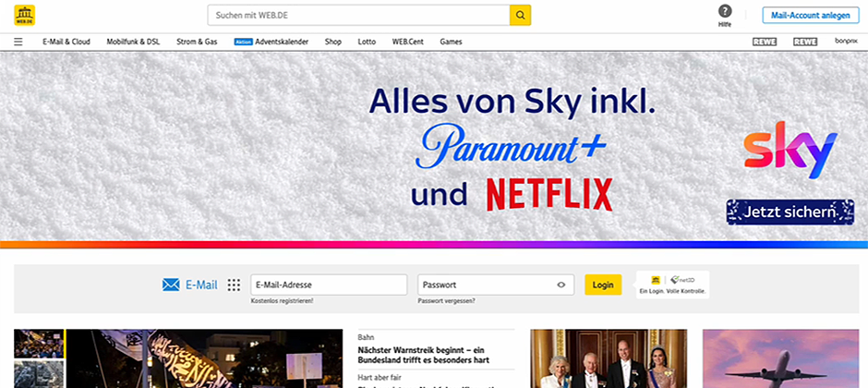This screenshot has height=388, width=868.
Task: Click Passwort vergessen link
Action: (446, 301)
